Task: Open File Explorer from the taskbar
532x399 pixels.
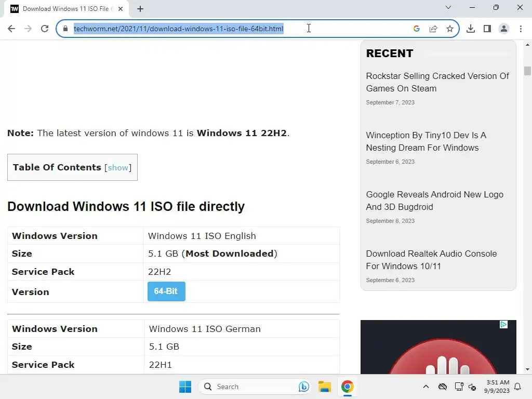Action: click(x=325, y=387)
